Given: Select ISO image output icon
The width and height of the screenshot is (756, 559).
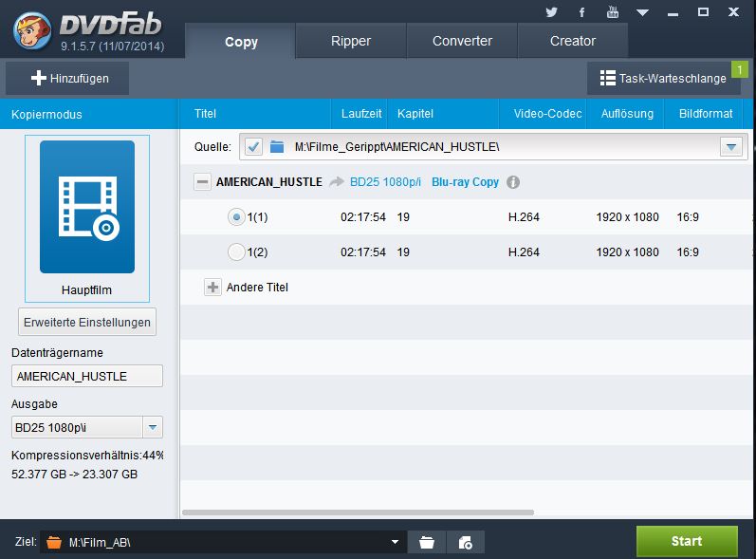Looking at the screenshot, I should [x=465, y=542].
